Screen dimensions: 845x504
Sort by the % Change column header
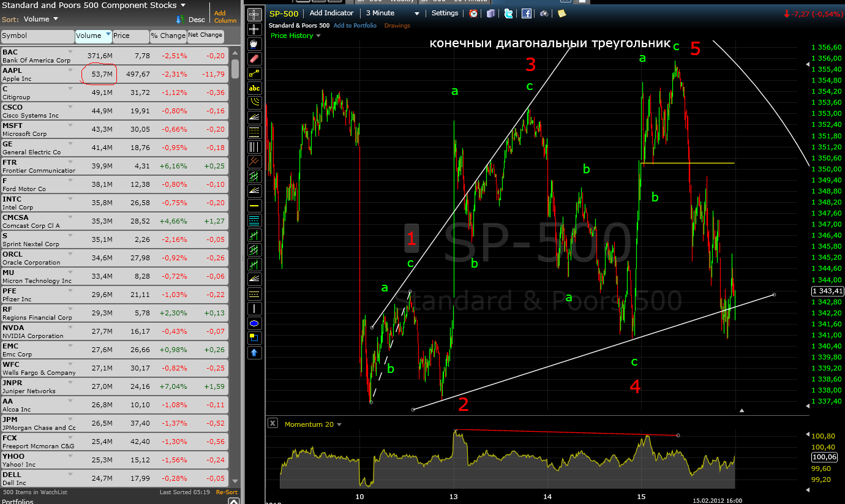coord(168,36)
